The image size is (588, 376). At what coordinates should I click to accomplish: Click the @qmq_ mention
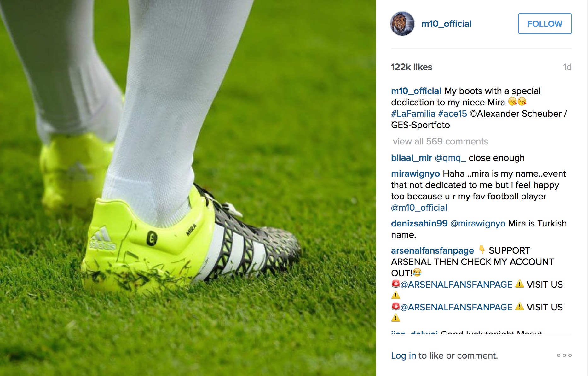pyautogui.click(x=450, y=158)
